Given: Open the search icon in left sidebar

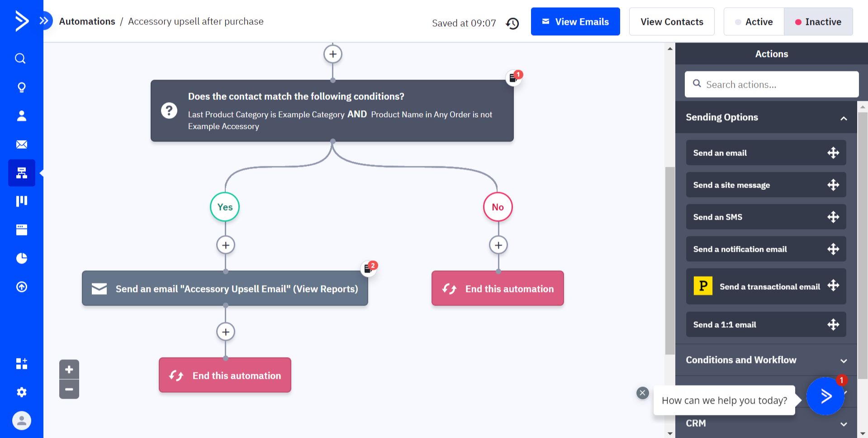Looking at the screenshot, I should [20, 58].
